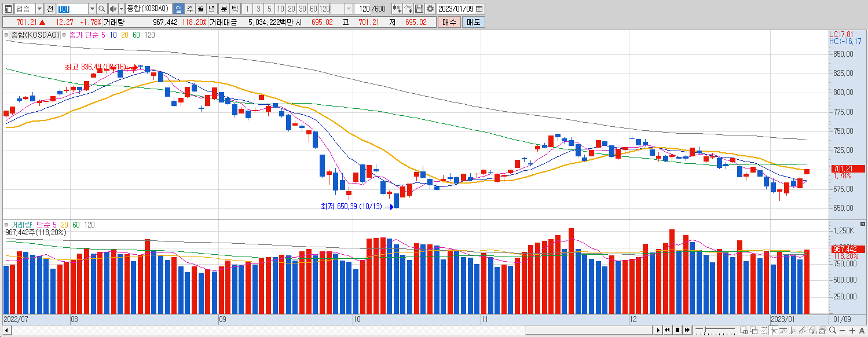Click the small square before 종가 단순 legend

[64, 35]
